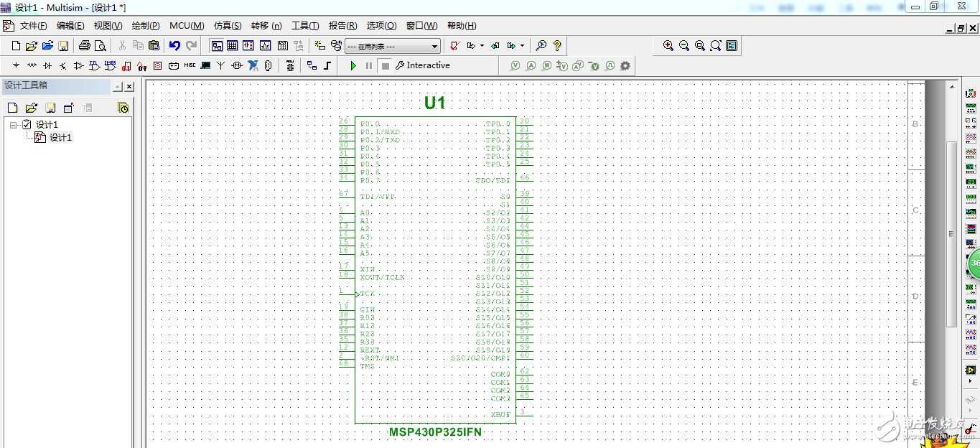Place an MCU chip component
This screenshot has width=980, height=448.
pyautogui.click(x=290, y=65)
